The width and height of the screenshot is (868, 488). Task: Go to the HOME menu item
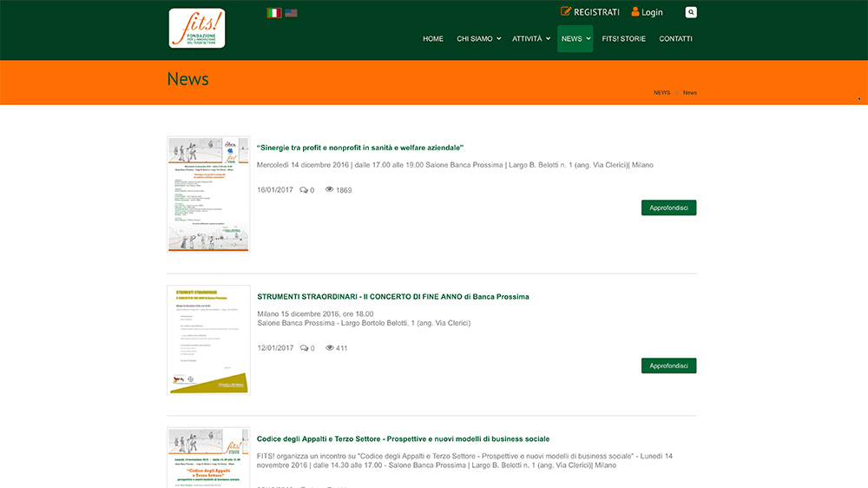(433, 39)
